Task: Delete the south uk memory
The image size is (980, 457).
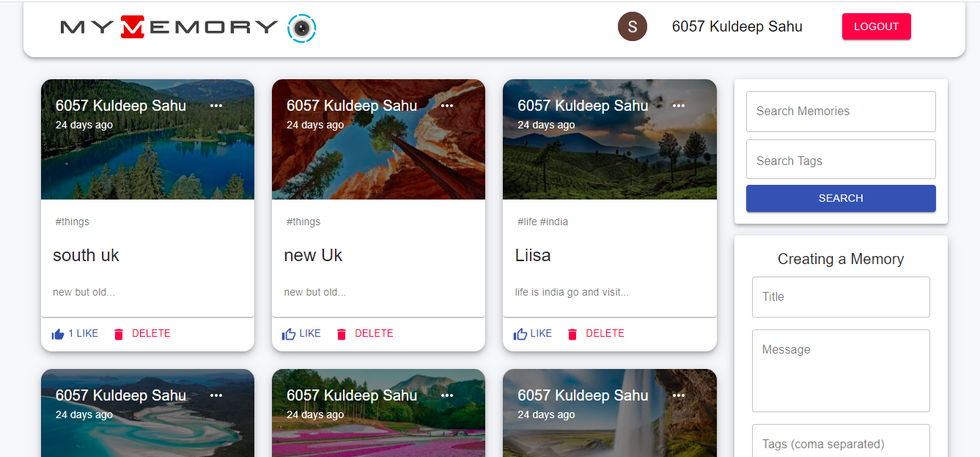Action: 141,334
